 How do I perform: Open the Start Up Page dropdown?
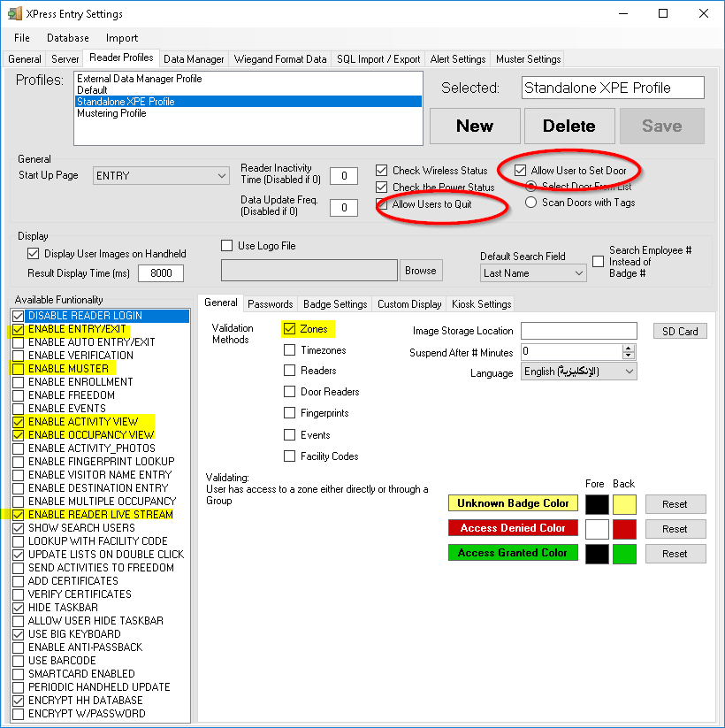161,176
